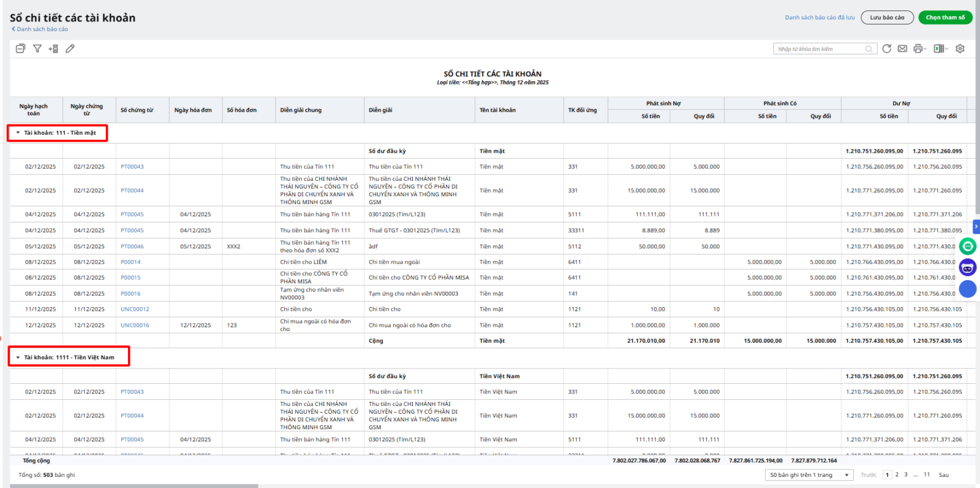Click the horizontal scrollbar at bottom
Image resolution: width=980 pixels, height=488 pixels.
(x=134, y=486)
